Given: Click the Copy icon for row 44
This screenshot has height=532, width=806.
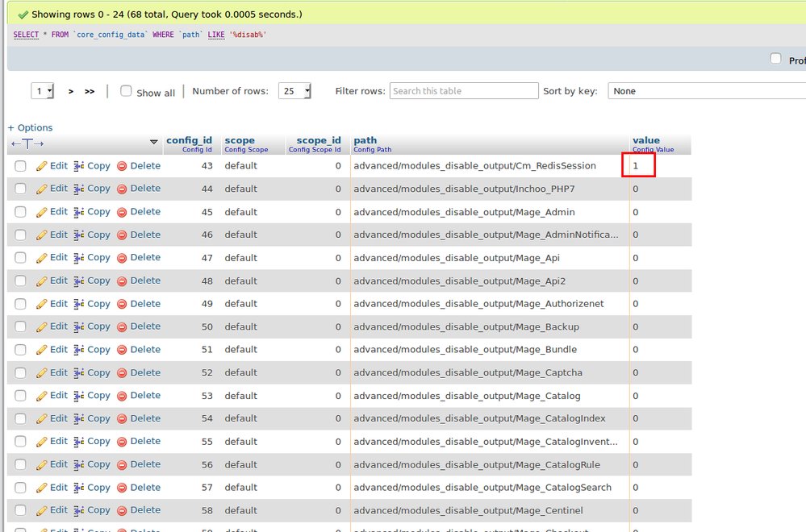Looking at the screenshot, I should click(79, 189).
